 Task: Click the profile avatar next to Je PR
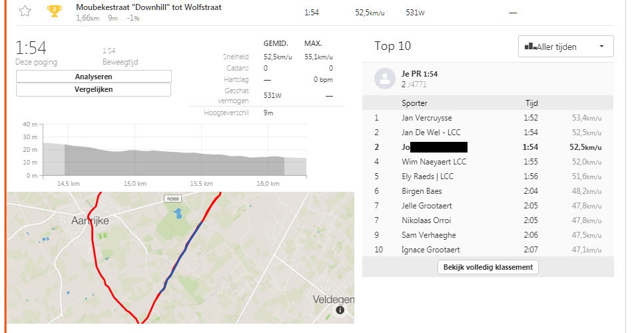point(384,79)
